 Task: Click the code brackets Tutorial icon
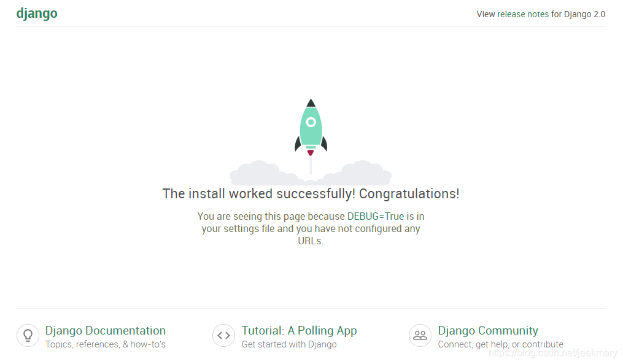pos(223,335)
